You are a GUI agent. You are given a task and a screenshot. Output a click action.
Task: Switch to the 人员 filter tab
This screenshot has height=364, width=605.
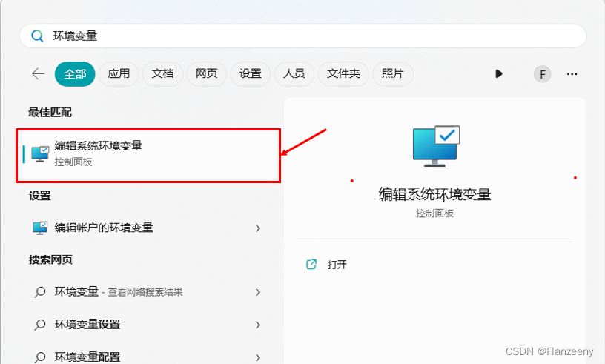pos(294,73)
